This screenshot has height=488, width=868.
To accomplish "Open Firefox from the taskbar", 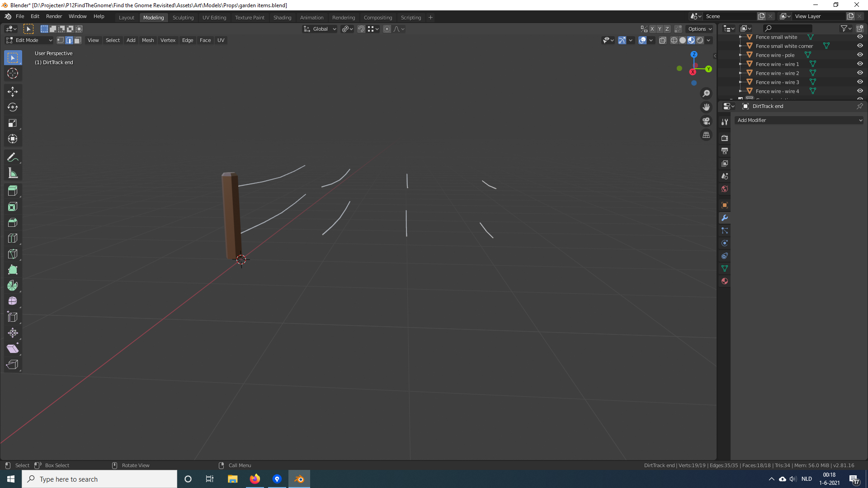I will [255, 479].
